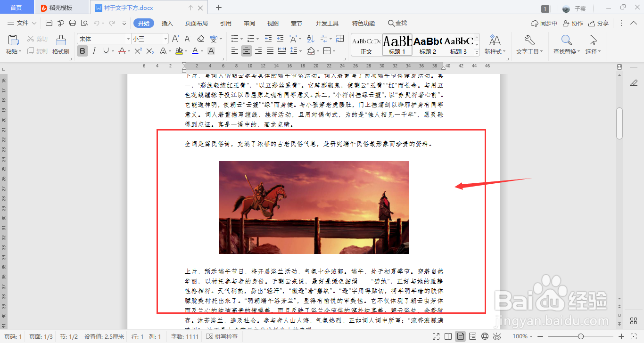Open the Text Tools (文字工具) wrench
Screen dimensions: 644x343
529,40
